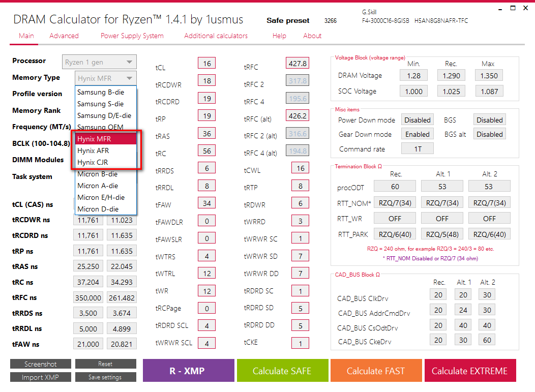Click the tWRWR SD value field
This screenshot has width=535, height=392.
300,256
